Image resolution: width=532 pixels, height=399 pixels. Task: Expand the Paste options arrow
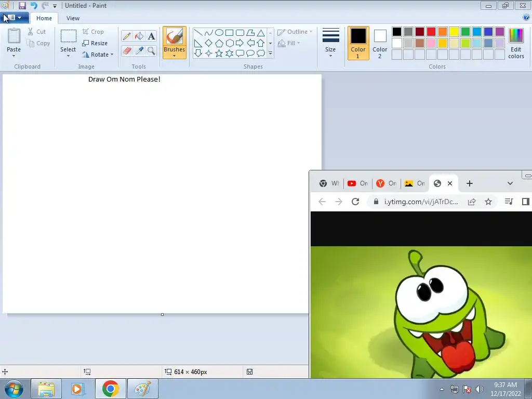pyautogui.click(x=14, y=56)
